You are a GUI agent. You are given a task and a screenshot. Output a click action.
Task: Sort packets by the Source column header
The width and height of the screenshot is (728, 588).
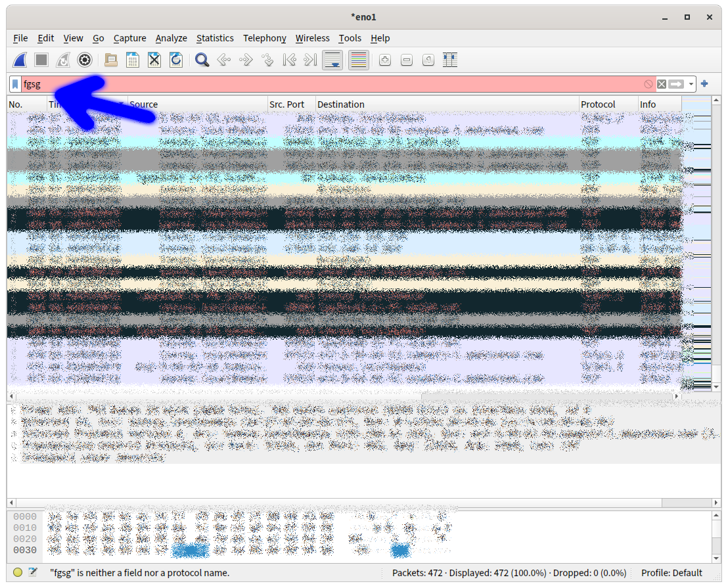coord(197,104)
